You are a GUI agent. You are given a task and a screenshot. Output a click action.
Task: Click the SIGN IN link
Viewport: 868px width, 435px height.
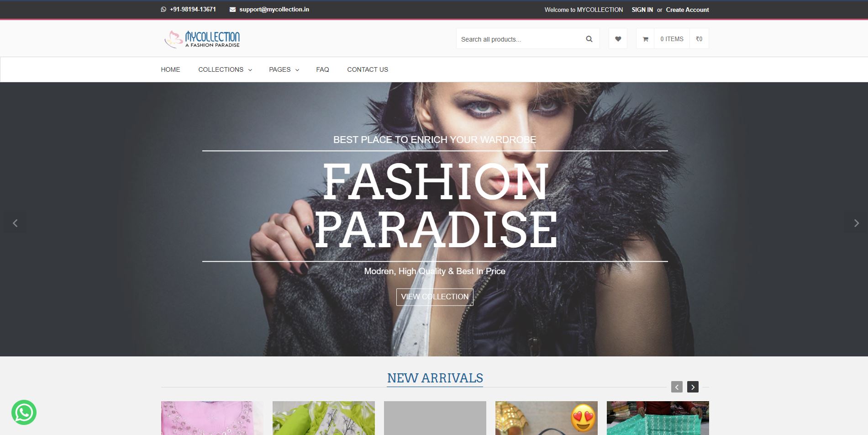click(x=642, y=10)
